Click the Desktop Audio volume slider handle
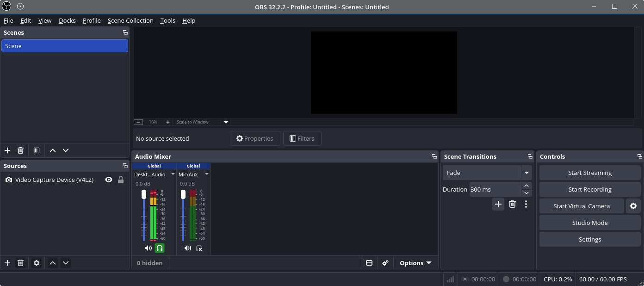 click(144, 194)
